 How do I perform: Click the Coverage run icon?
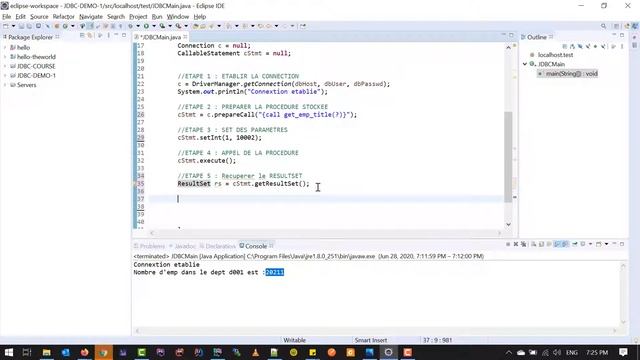click(162, 26)
